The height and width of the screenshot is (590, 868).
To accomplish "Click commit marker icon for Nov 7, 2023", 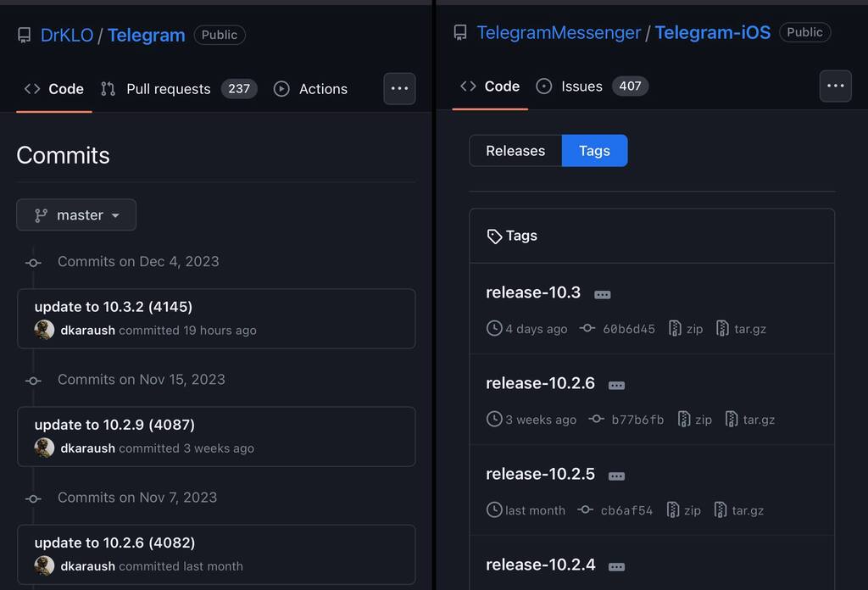I will 33,498.
